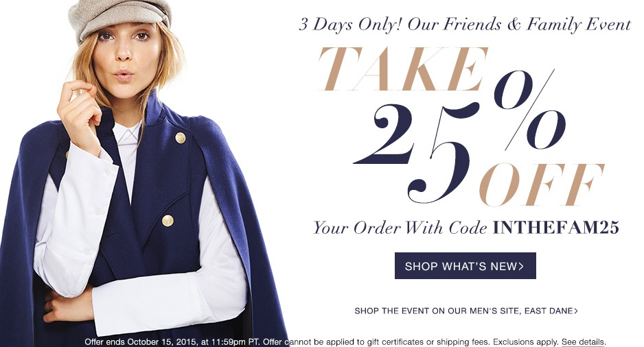Image resolution: width=644 pixels, height=347 pixels.
Task: Select the INTHEFAM25 promo code text
Action: [555, 228]
